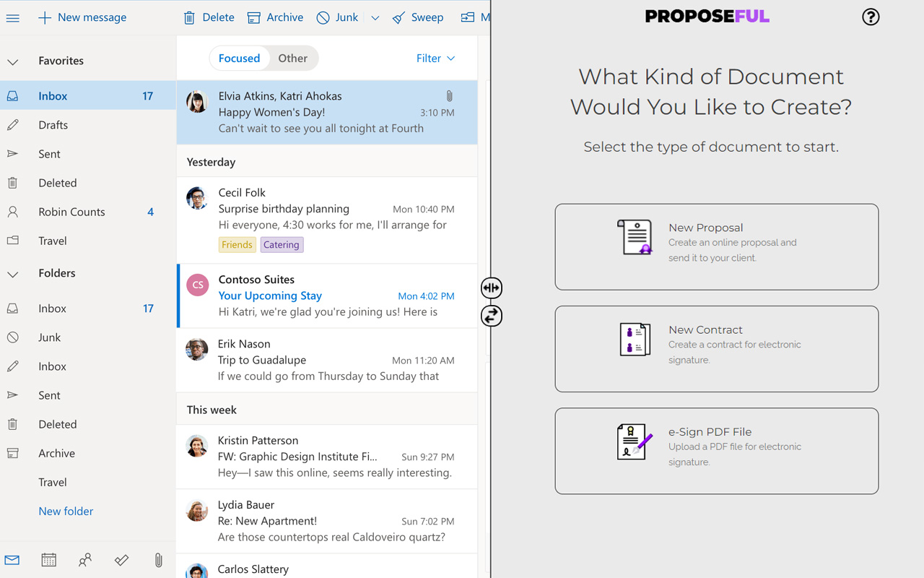Click the Yesterday group header
This screenshot has height=578, width=924.
pyautogui.click(x=327, y=162)
